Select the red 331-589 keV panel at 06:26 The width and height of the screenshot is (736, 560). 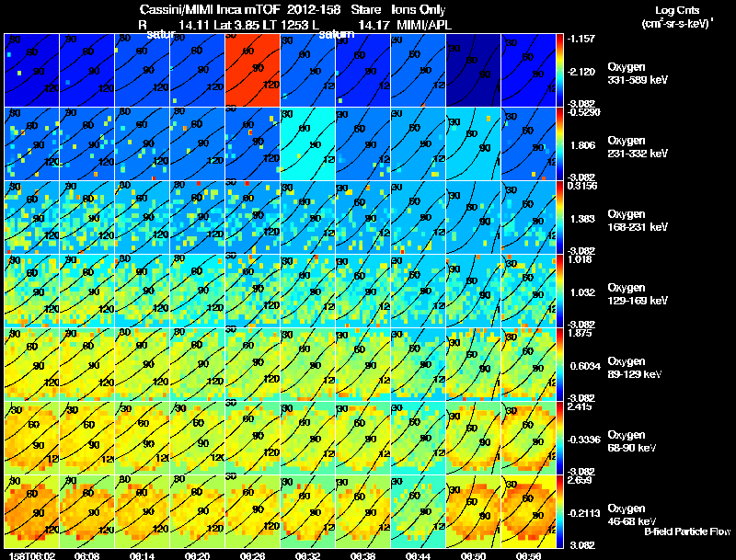[x=252, y=71]
